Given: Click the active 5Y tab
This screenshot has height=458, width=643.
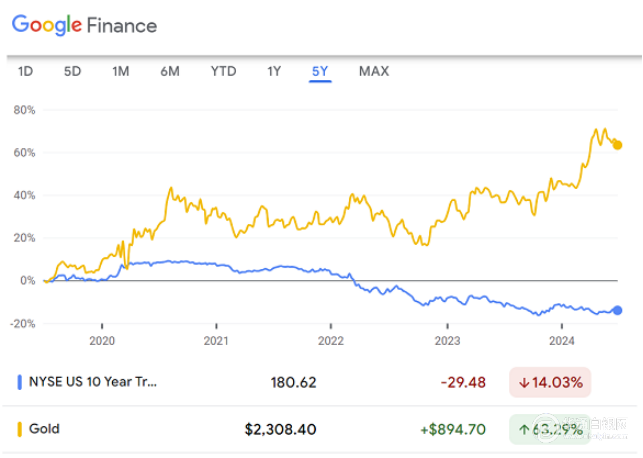Looking at the screenshot, I should [x=320, y=71].
